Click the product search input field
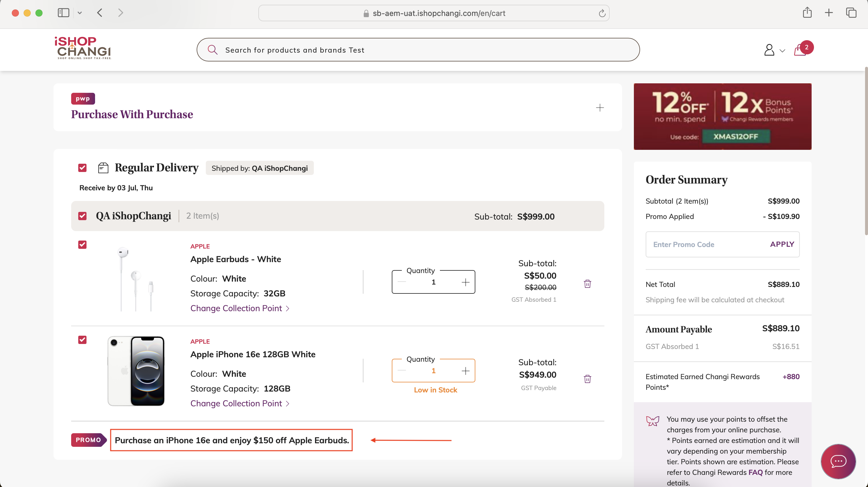The height and width of the screenshot is (487, 868). click(x=418, y=50)
